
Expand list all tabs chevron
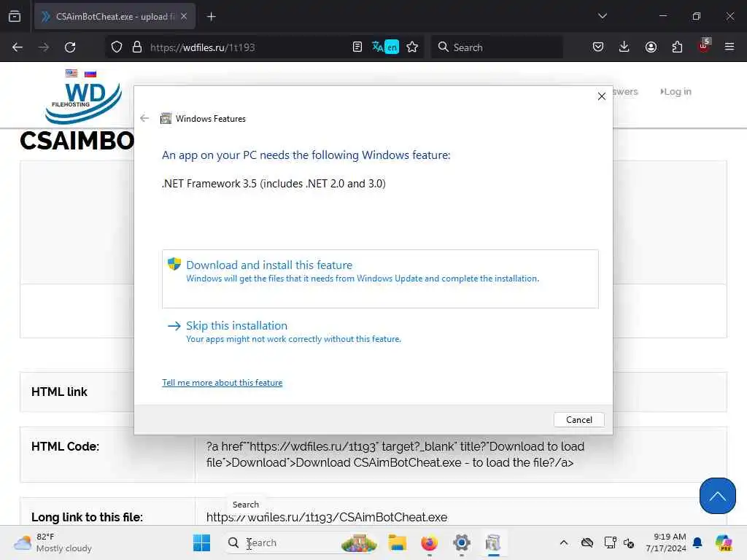603,16
